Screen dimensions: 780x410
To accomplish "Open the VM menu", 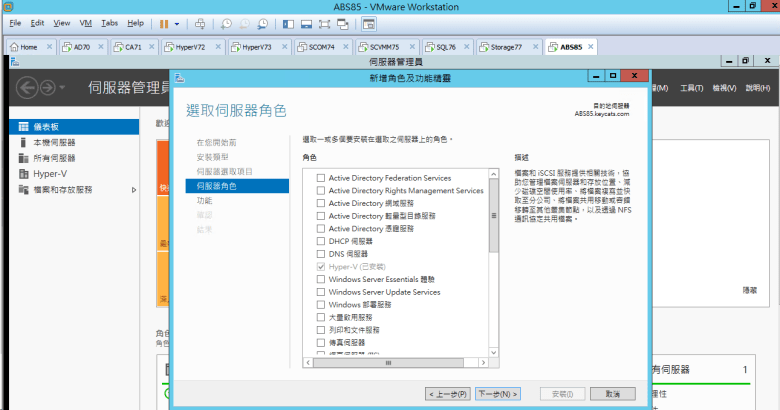I will (x=84, y=22).
